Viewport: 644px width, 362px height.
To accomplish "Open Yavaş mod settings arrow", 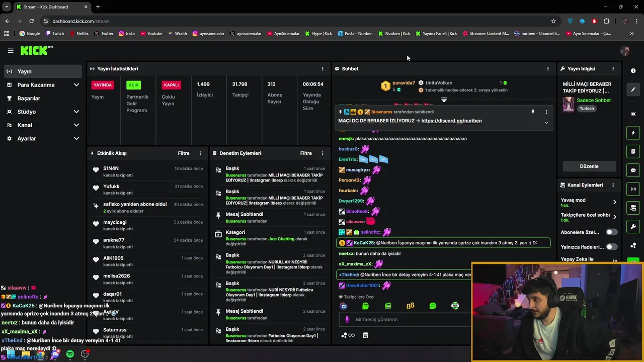I will point(614,202).
